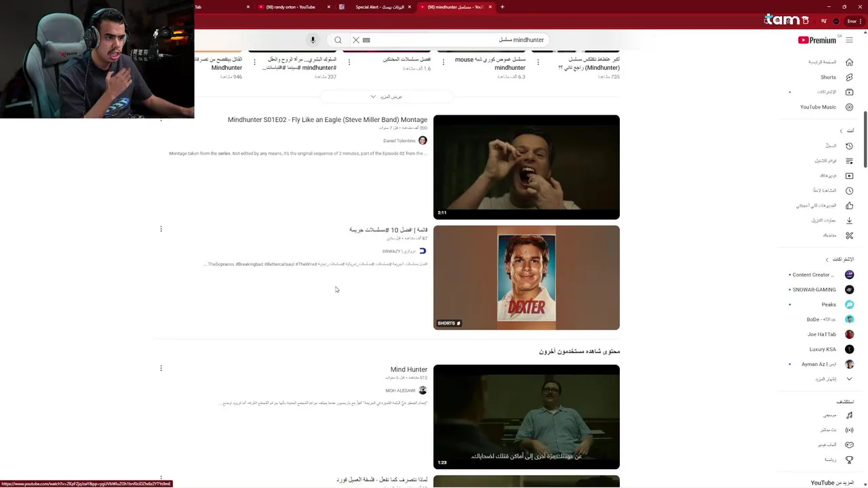Open YouTube Music in the sidebar
868x488 pixels.
849,107
